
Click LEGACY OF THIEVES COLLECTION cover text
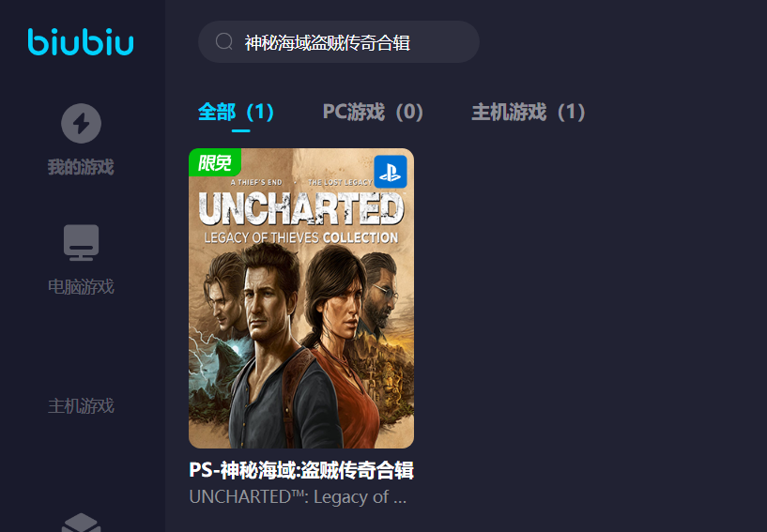[x=301, y=238]
